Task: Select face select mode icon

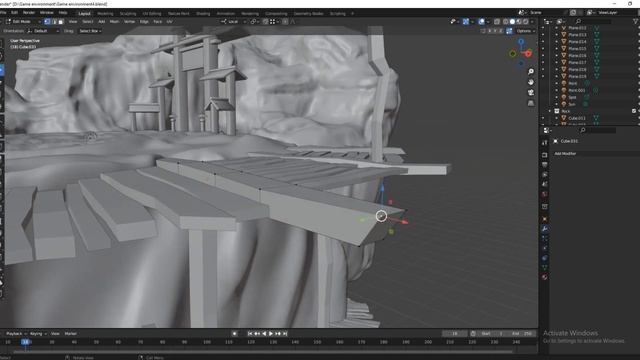Action: (x=61, y=22)
